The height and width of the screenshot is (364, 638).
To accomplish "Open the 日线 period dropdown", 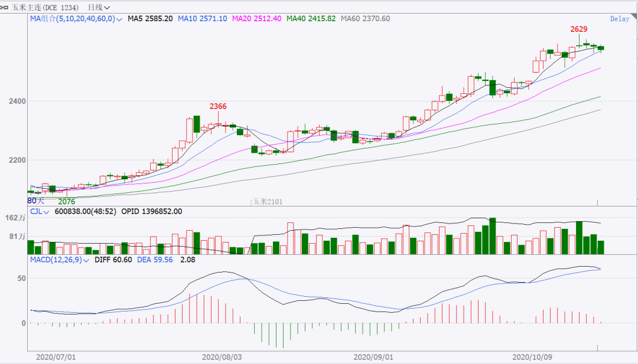I will point(99,7).
